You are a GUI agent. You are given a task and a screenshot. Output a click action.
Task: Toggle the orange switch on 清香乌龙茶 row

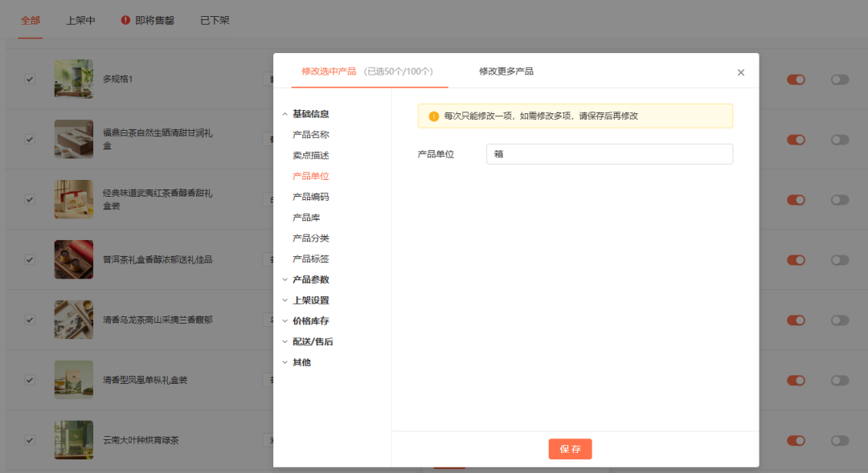click(x=796, y=320)
